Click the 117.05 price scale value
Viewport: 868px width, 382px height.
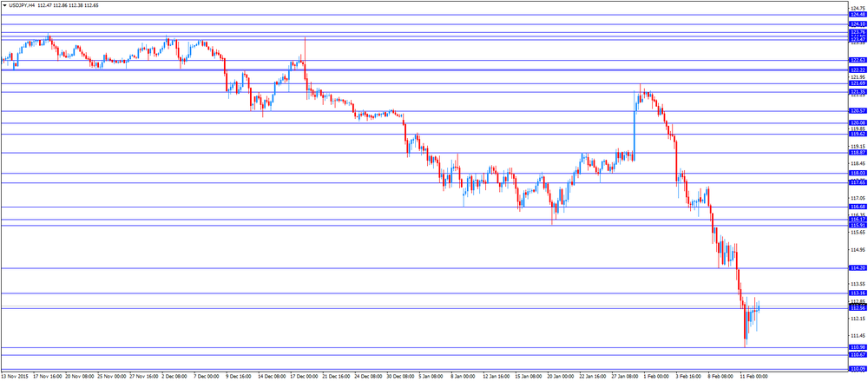pos(858,198)
